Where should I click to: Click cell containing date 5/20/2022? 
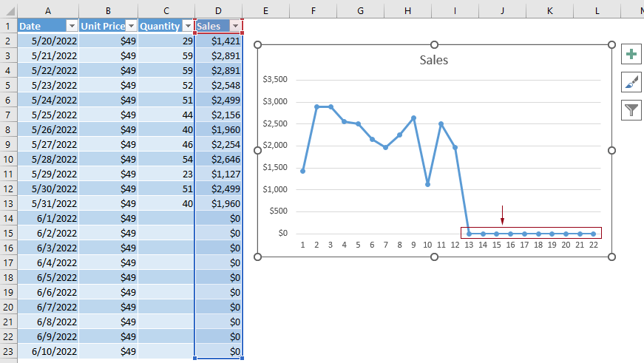pos(47,41)
